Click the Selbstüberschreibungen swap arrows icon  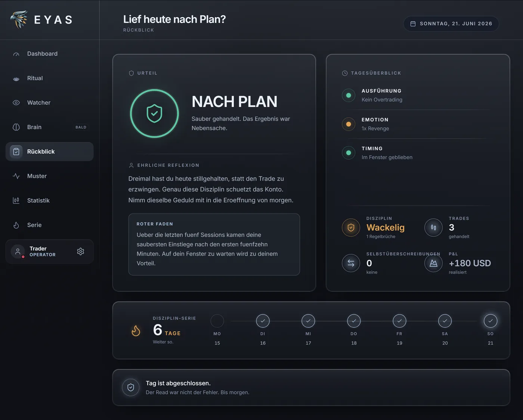(x=351, y=263)
